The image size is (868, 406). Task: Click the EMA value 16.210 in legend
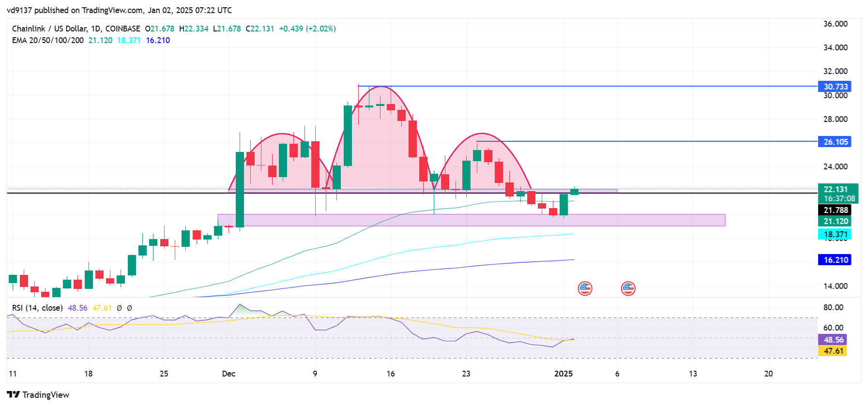(x=158, y=40)
